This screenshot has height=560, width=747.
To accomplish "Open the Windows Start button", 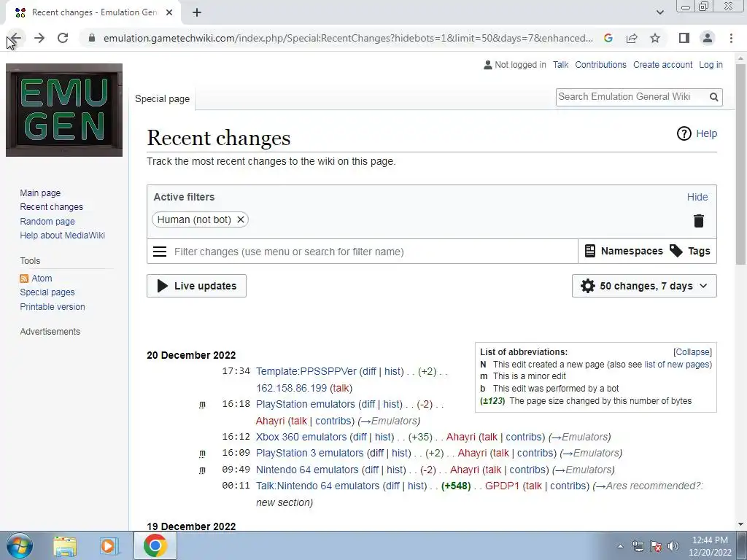I will coord(20,545).
